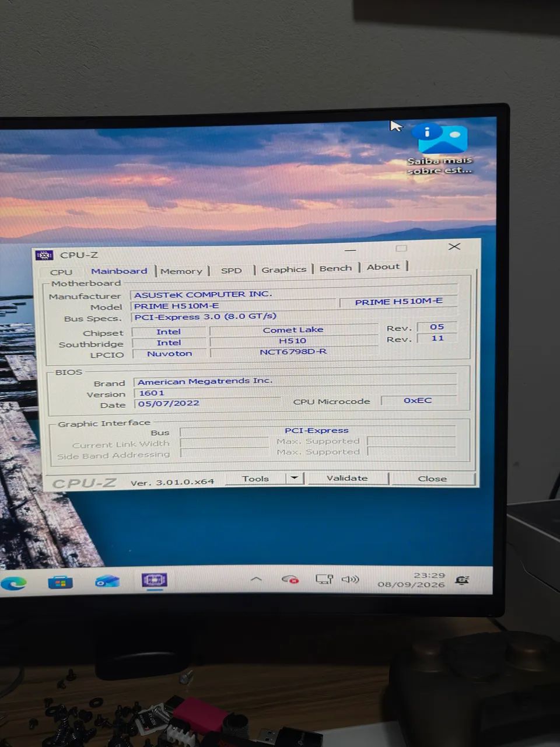The width and height of the screenshot is (560, 747).
Task: Click the version text Ver. 3.01.0.x64
Action: [172, 482]
